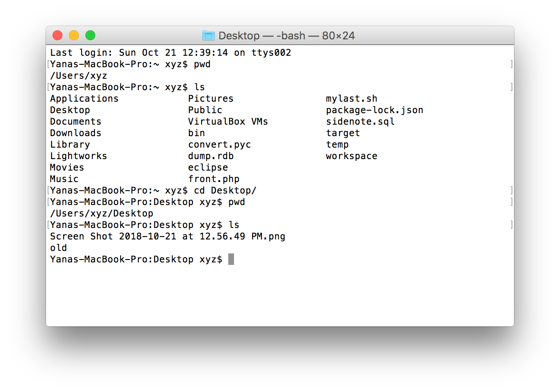This screenshot has height=392, width=560.
Task: Select the Last login timestamp line
Action: point(170,52)
